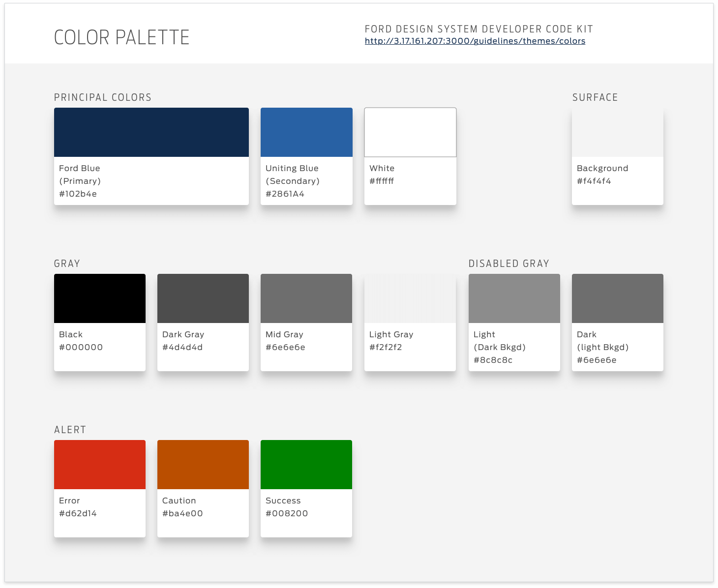Click the Ford Design System Developer Code Kit heading
The height and width of the screenshot is (588, 718).
[479, 29]
